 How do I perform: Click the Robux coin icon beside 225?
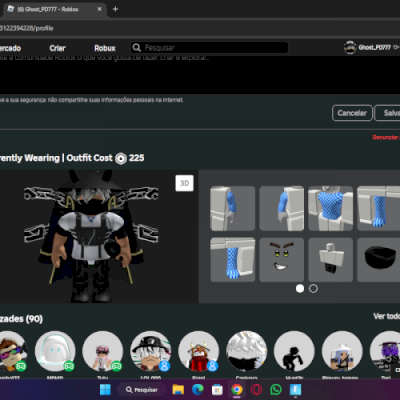pos(121,158)
